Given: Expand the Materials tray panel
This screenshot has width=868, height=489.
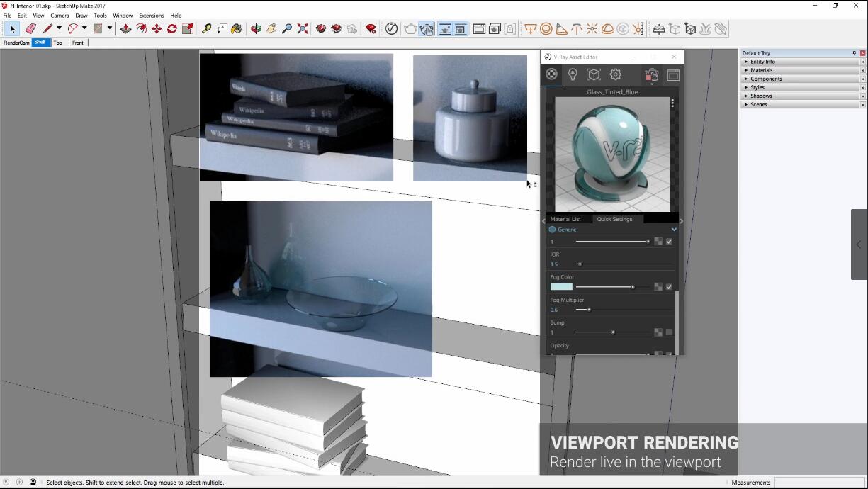Looking at the screenshot, I should [x=762, y=70].
